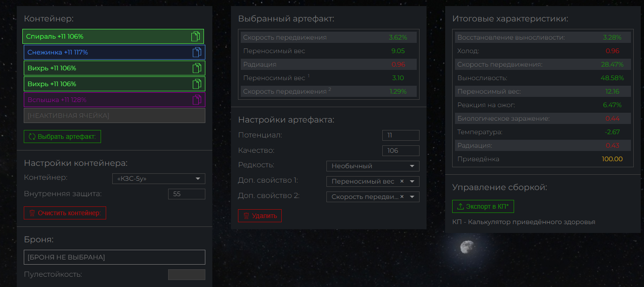Expand the Доп. свойство 1 dropdown arrow
Image resolution: width=644 pixels, height=287 pixels.
412,181
